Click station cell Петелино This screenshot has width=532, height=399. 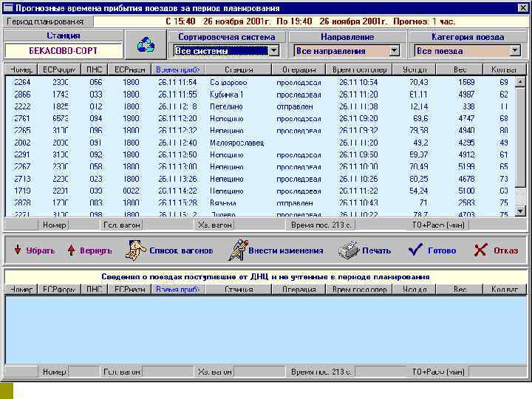226,107
